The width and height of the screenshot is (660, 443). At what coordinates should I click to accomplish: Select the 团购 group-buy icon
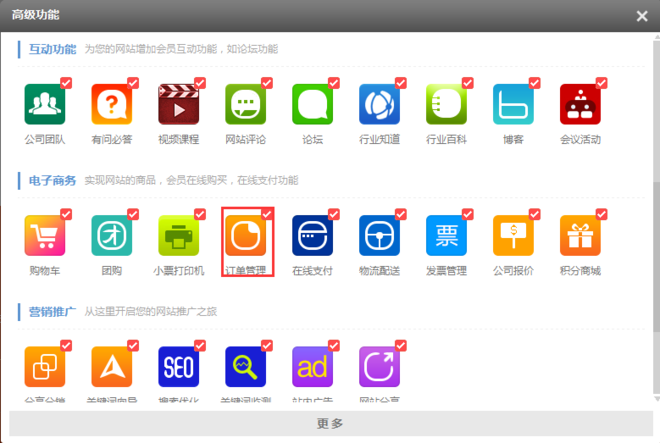pos(112,235)
